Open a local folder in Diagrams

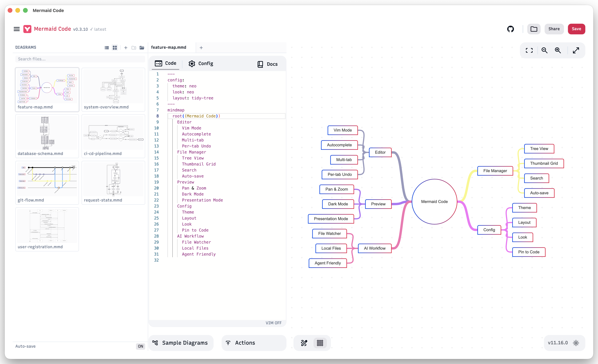tap(142, 48)
